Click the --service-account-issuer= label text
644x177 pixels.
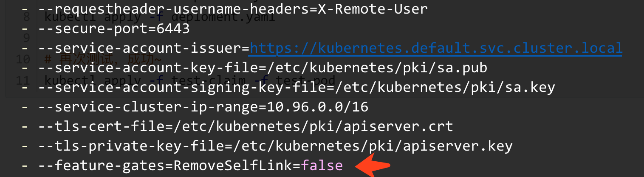[144, 48]
